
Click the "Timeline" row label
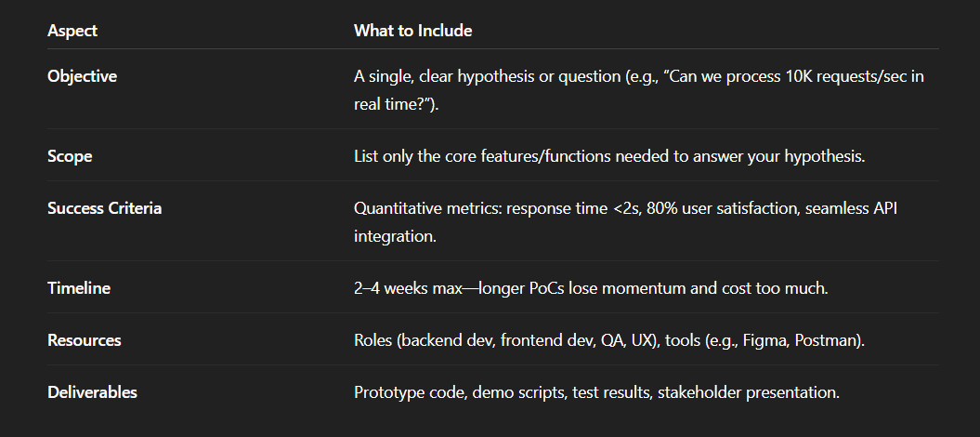[x=79, y=288]
